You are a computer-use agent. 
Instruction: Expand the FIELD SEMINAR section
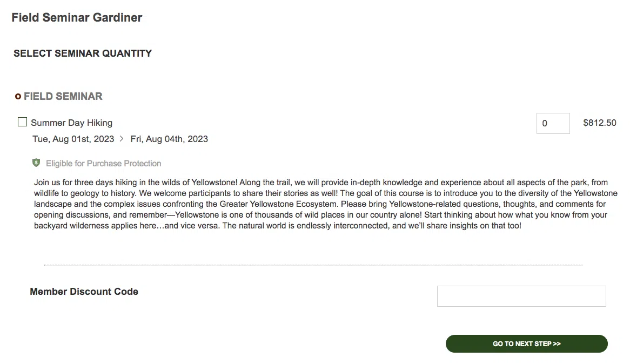click(62, 96)
